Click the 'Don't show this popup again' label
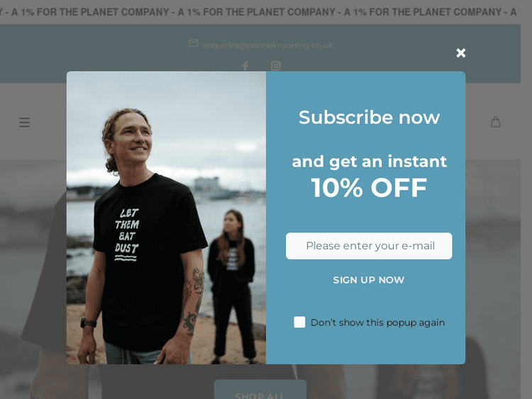Screen dimensions: 532x399 (x=377, y=322)
